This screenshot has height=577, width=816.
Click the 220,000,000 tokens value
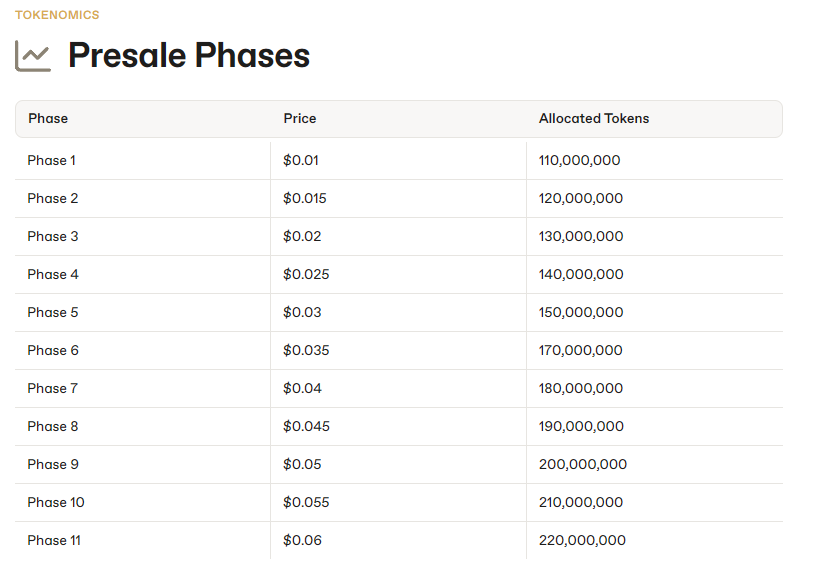(x=582, y=540)
